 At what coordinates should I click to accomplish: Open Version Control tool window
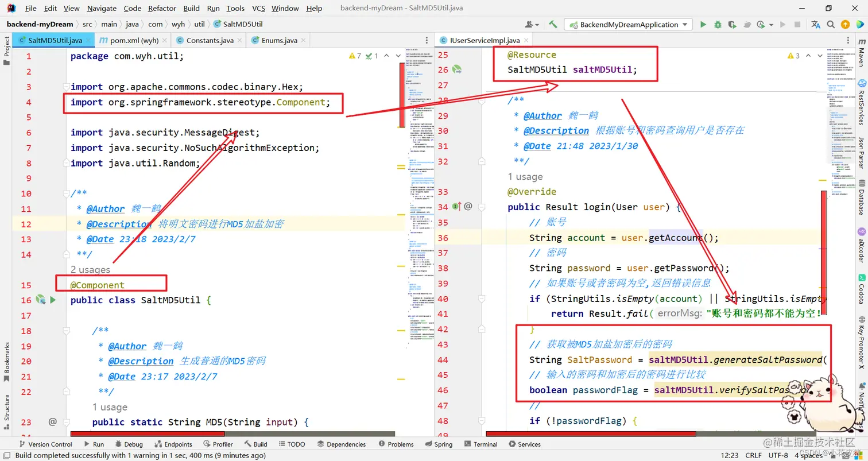coord(46,444)
